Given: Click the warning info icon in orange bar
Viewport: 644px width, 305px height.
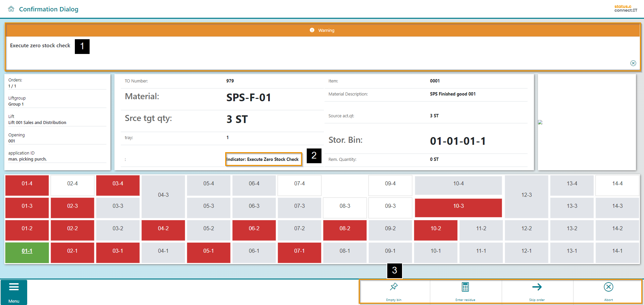Looking at the screenshot, I should tap(312, 30).
